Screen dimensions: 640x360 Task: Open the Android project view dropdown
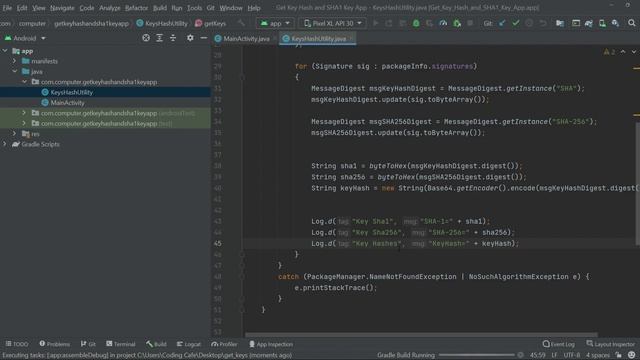pyautogui.click(x=25, y=38)
